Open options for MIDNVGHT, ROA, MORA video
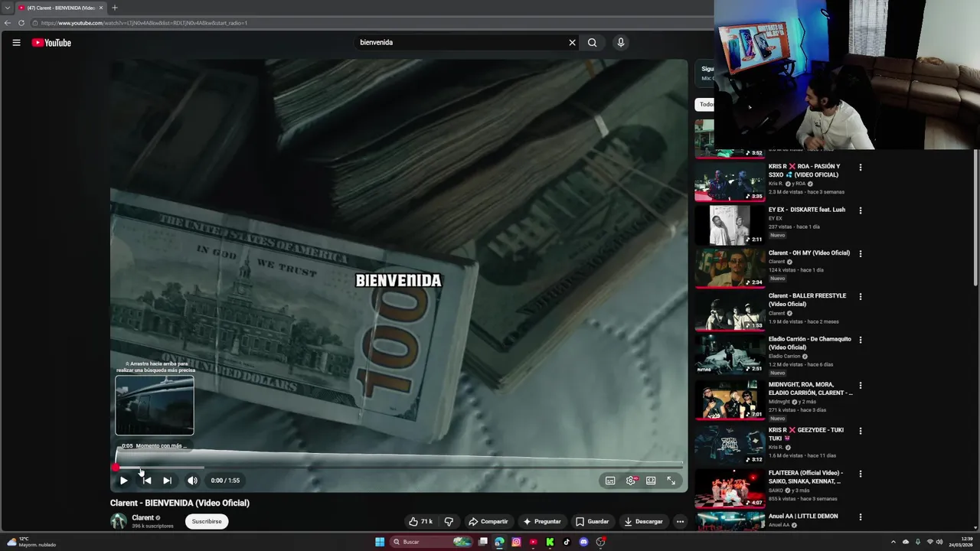 [861, 386]
